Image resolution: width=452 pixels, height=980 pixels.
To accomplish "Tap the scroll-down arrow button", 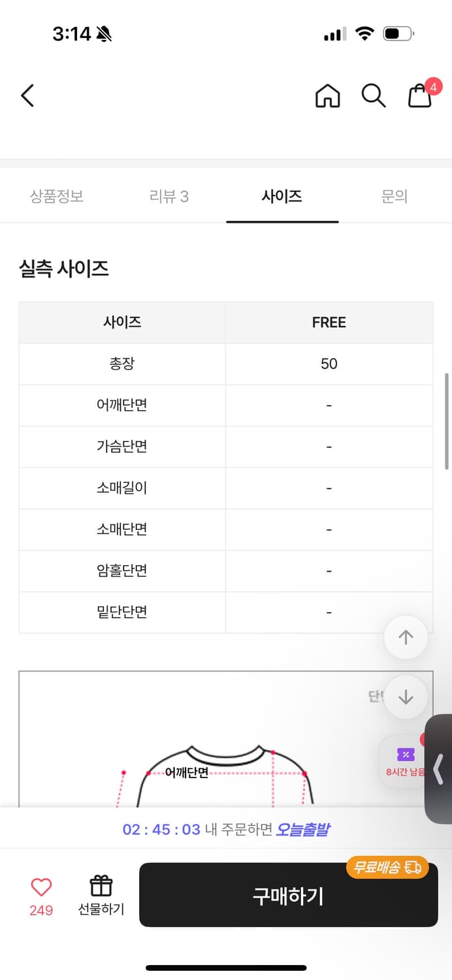I will coord(406,697).
